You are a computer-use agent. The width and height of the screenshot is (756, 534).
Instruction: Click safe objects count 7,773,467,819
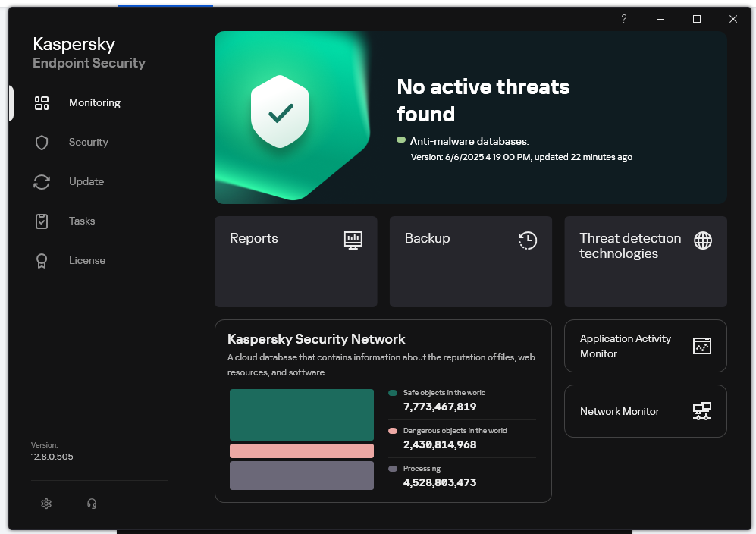440,407
